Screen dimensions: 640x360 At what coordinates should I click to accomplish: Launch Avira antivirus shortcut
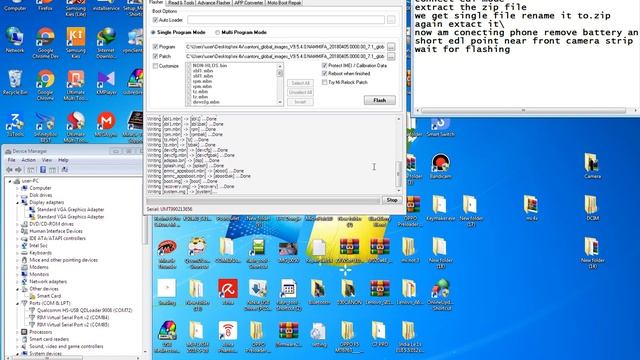click(x=228, y=292)
